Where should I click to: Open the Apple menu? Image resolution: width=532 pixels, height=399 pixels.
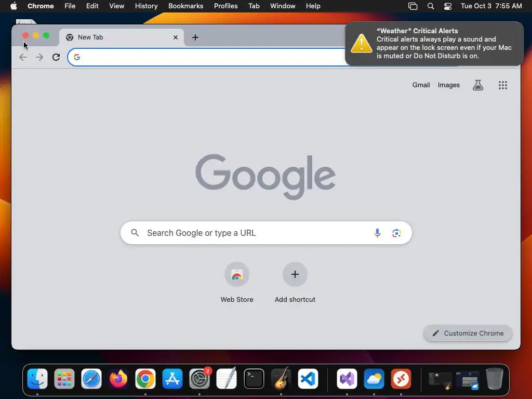(x=14, y=6)
